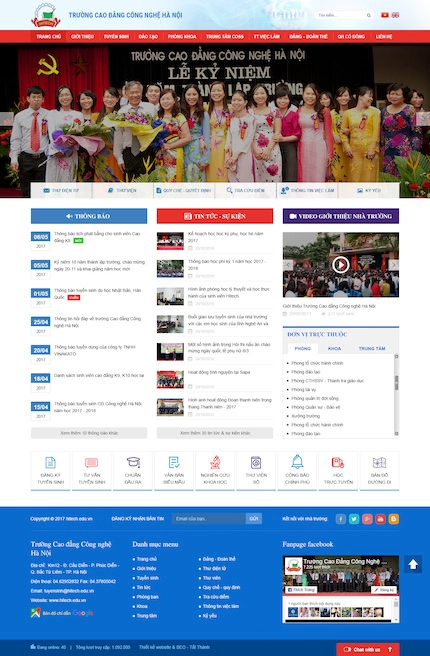Image resolution: width=430 pixels, height=656 pixels.
Task: Click the Gửi newsletter submit button
Action: [254, 519]
